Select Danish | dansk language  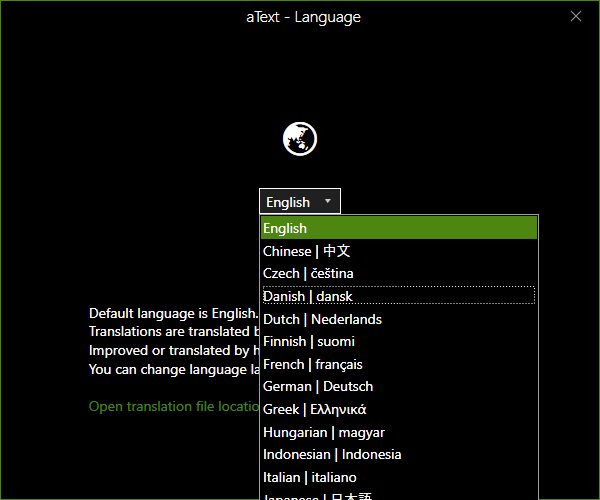point(399,296)
